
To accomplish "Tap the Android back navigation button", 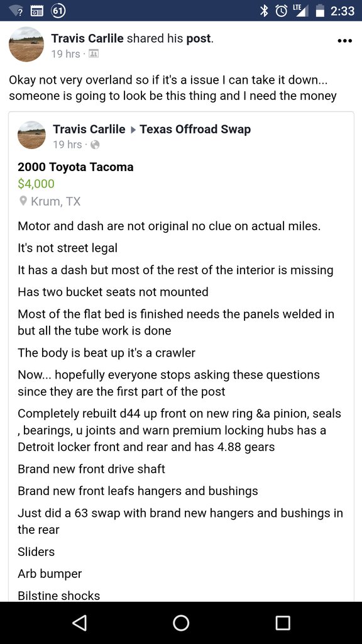I will coord(79,623).
